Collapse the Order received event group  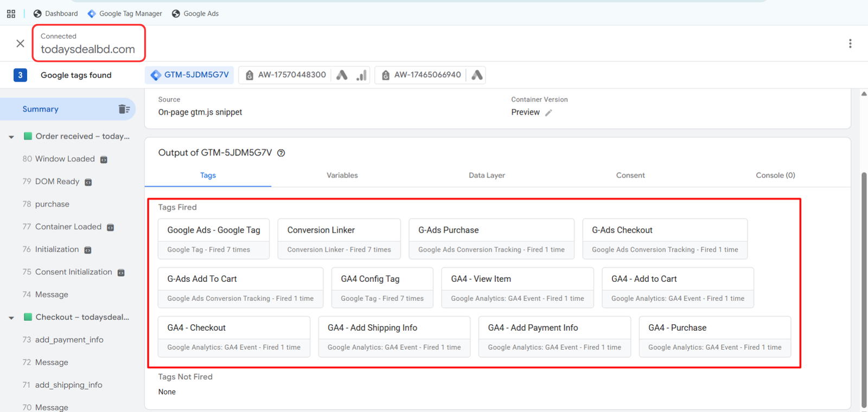coord(11,137)
